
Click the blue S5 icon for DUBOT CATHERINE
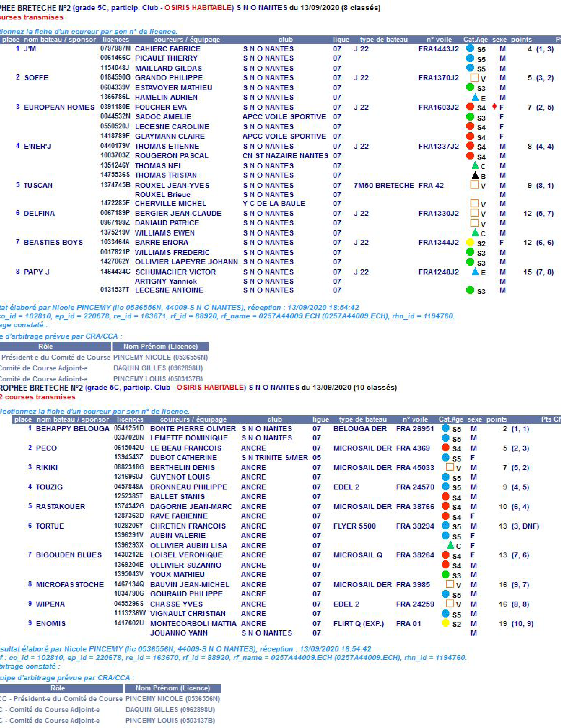pos(445,457)
